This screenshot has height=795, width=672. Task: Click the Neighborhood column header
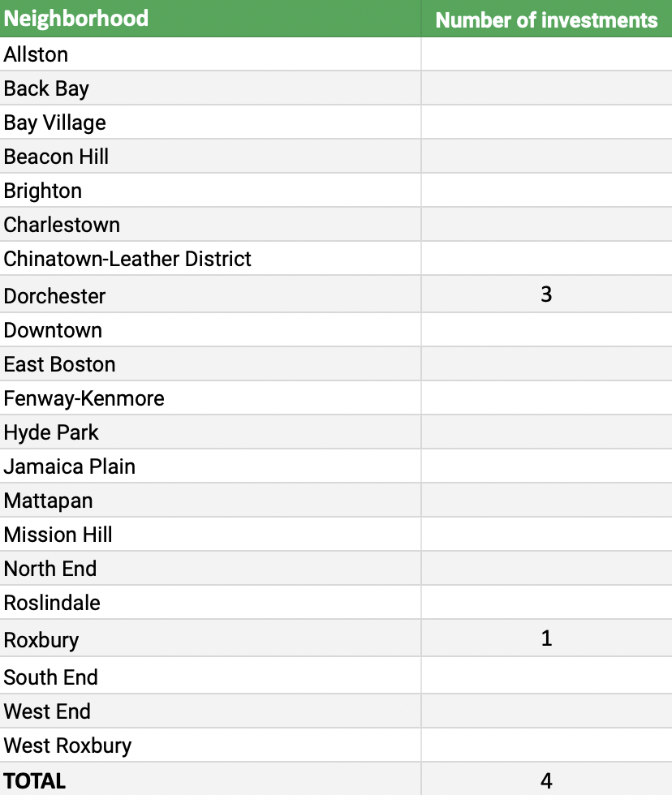point(76,19)
